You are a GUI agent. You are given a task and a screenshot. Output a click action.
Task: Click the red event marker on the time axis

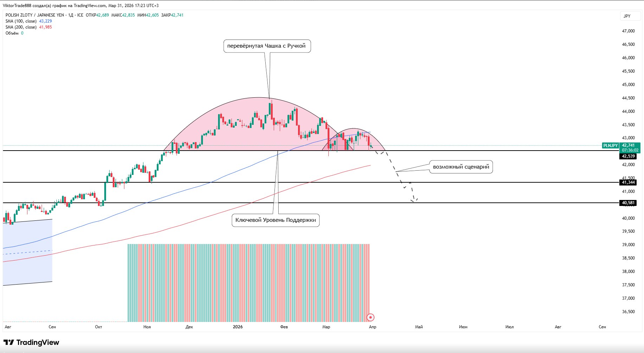(x=370, y=317)
